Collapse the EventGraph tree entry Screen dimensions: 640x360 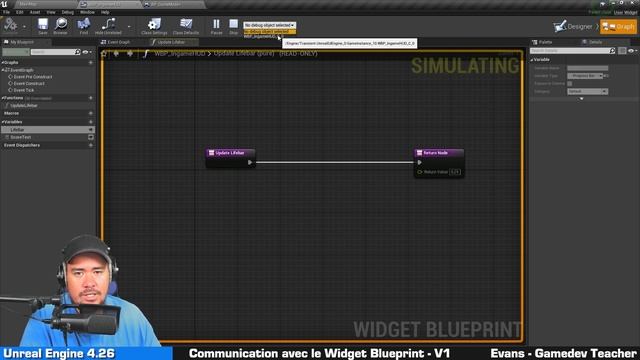point(3,70)
